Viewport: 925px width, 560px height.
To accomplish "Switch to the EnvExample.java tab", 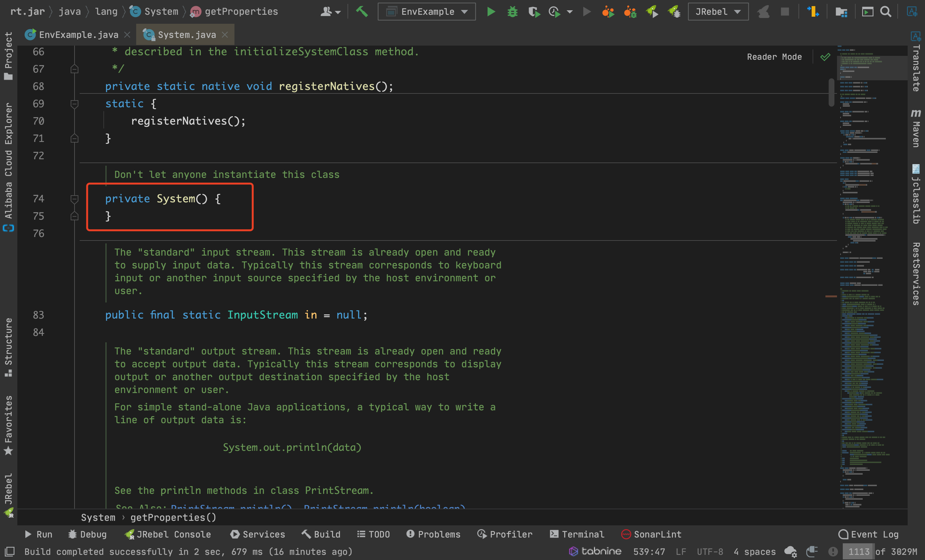I will 78,35.
